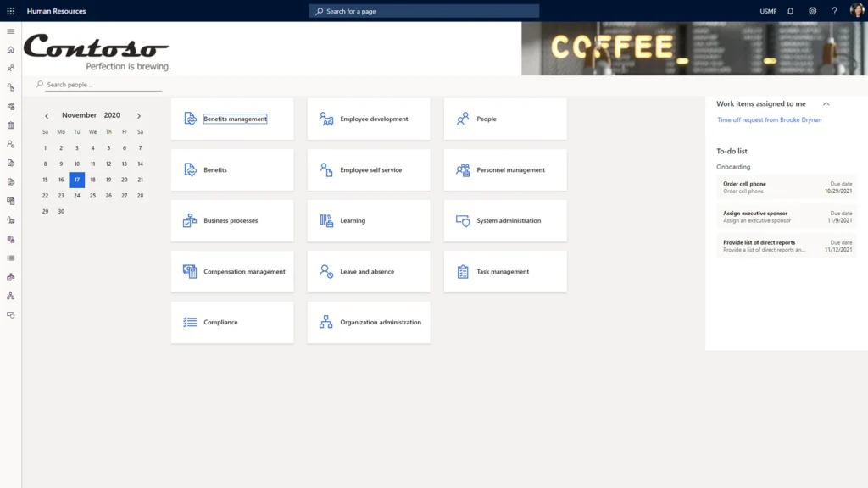Expand the hamburger navigation menu

tap(11, 31)
